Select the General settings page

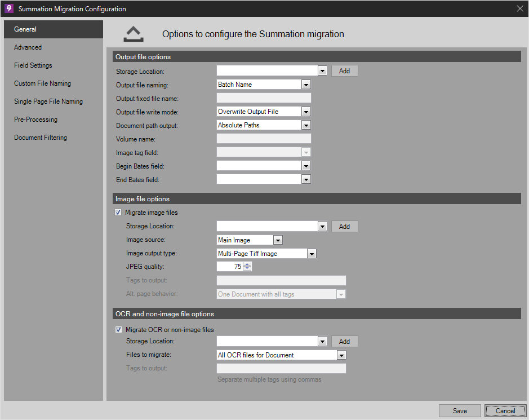(x=54, y=29)
